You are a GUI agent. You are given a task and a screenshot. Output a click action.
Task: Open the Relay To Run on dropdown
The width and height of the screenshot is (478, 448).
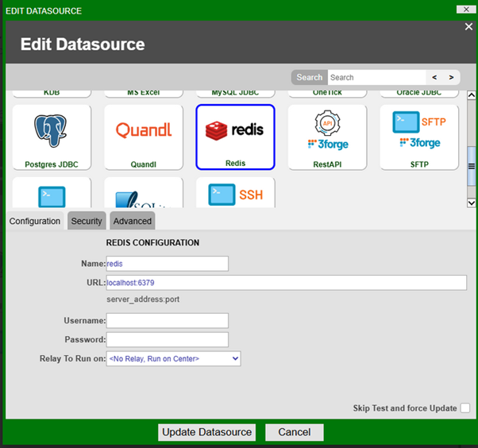(173, 359)
